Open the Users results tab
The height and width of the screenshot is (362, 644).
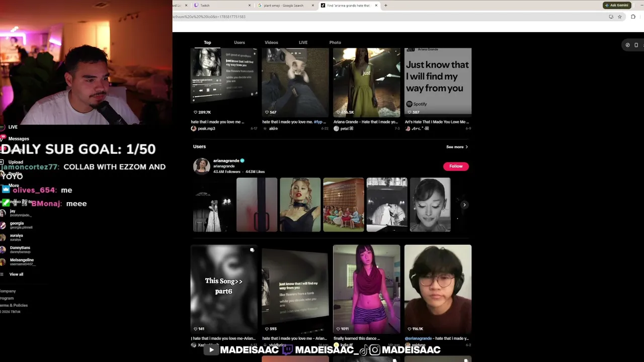pyautogui.click(x=239, y=43)
